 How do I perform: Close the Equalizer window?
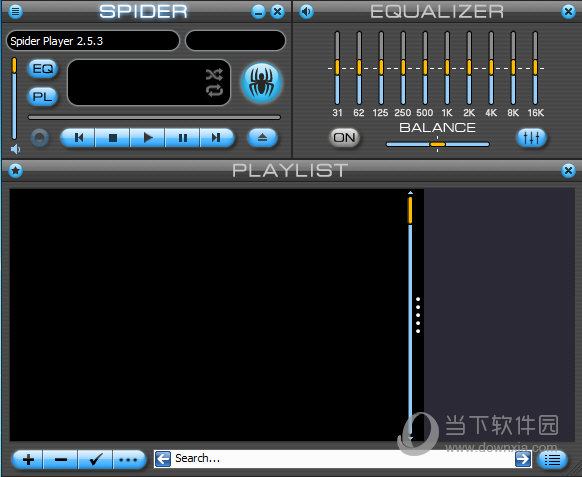(x=568, y=12)
